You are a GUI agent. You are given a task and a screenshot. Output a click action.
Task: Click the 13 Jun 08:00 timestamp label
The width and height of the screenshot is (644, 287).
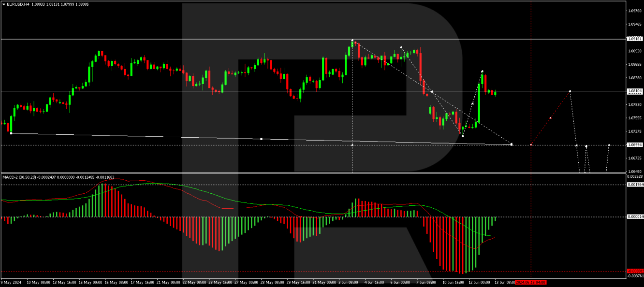tap(505, 282)
